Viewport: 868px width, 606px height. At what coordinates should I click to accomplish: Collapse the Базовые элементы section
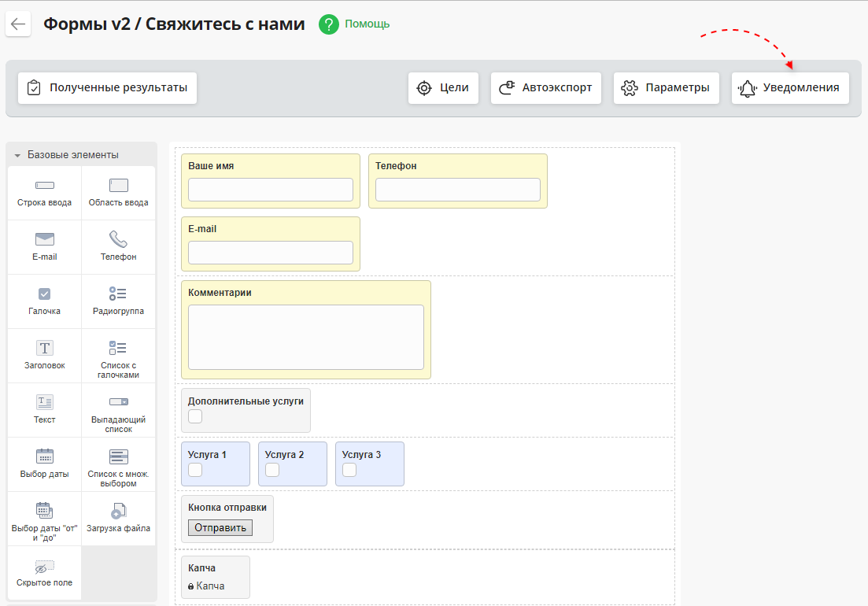pos(17,155)
